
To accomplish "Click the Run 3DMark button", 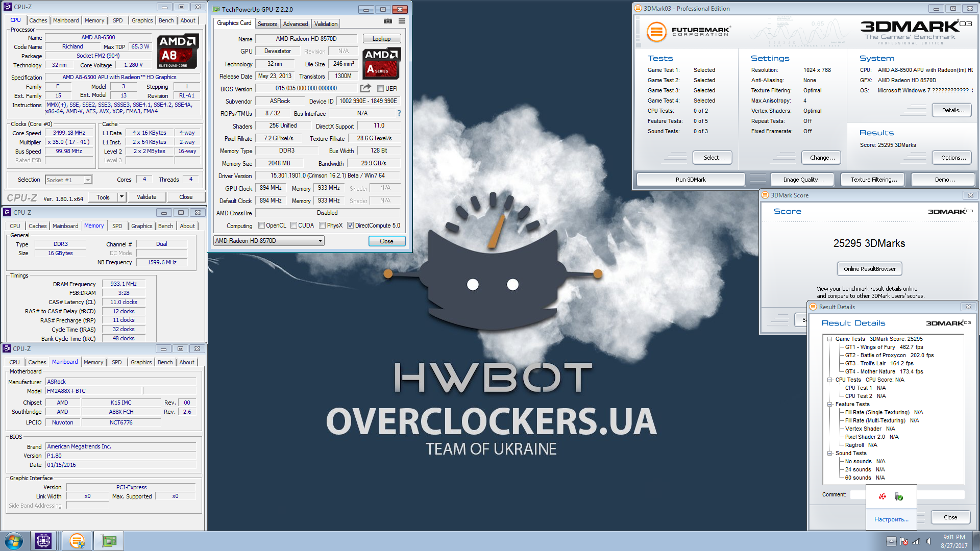I will point(691,180).
